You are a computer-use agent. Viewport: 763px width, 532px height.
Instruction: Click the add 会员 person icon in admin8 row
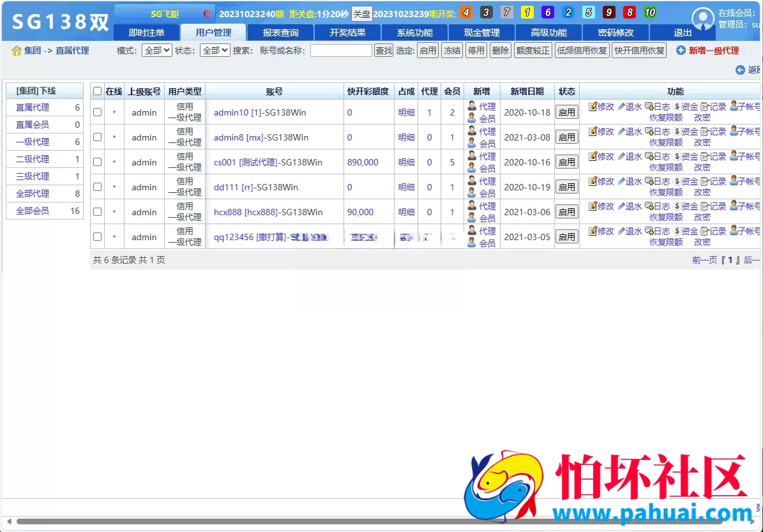[471, 142]
